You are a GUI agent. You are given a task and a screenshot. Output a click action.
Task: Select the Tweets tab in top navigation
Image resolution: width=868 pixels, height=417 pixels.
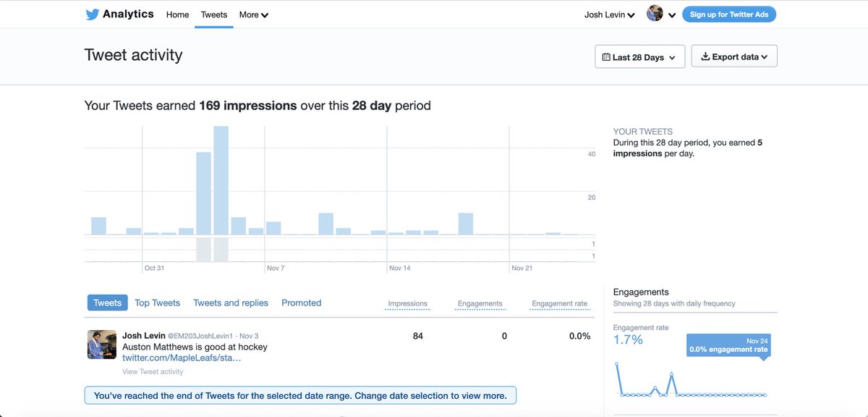[x=214, y=14]
